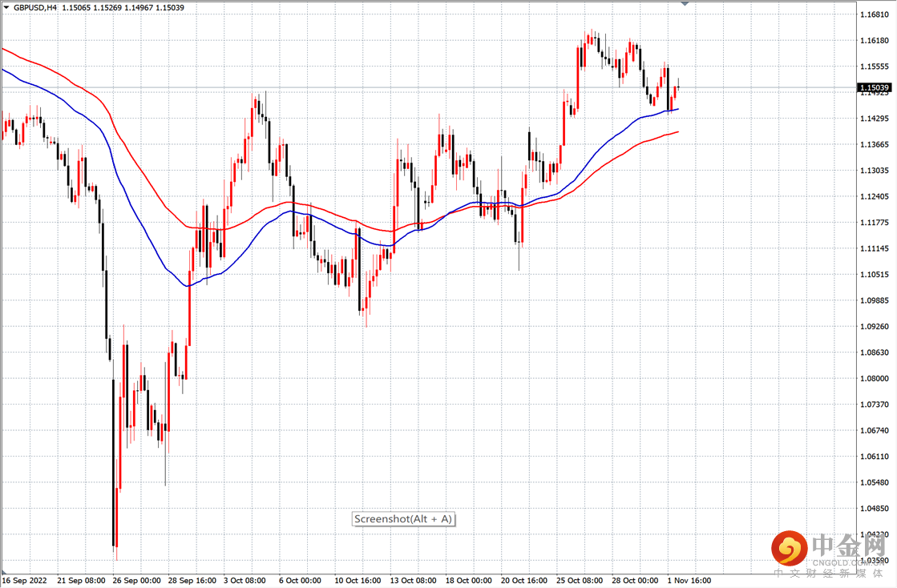Click the 3 Oct 08:00 time label
Viewport: 897px width, 588px height.
244,581
